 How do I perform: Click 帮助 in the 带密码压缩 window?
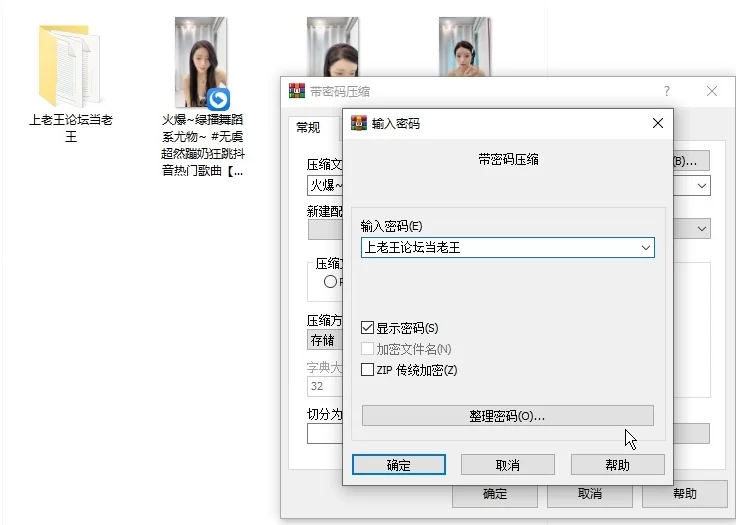pyautogui.click(x=684, y=494)
